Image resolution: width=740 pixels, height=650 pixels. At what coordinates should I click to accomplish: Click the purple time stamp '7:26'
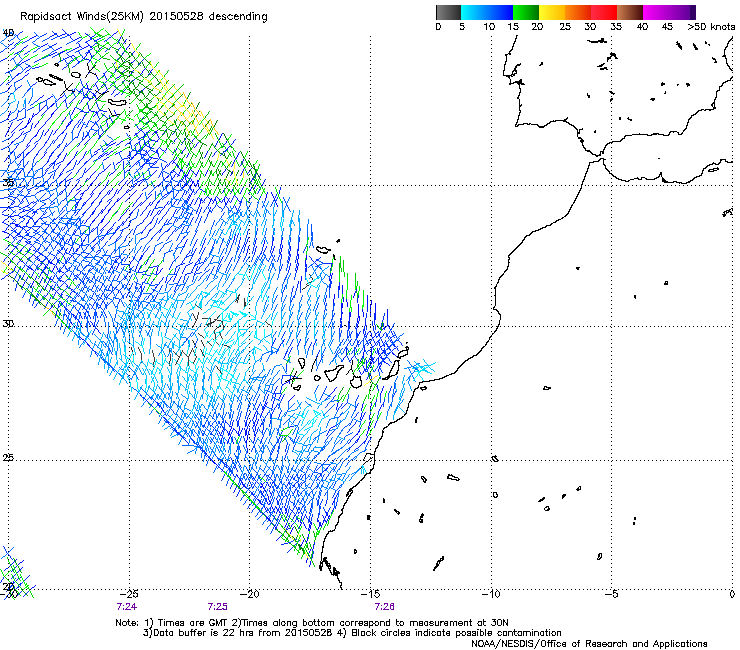[385, 607]
